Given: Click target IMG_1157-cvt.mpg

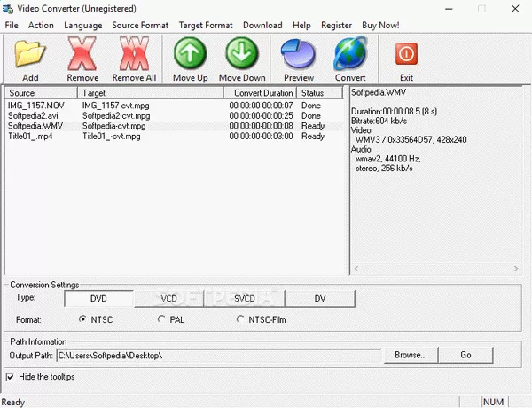Looking at the screenshot, I should 115,106.
